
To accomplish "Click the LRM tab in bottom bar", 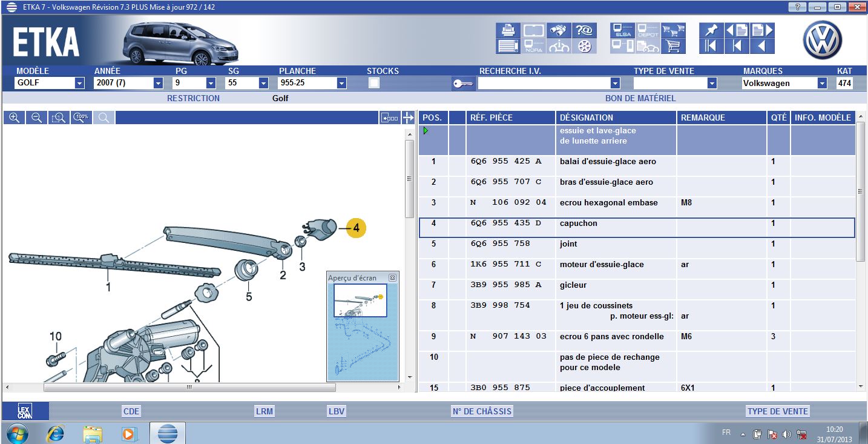I will [x=265, y=411].
